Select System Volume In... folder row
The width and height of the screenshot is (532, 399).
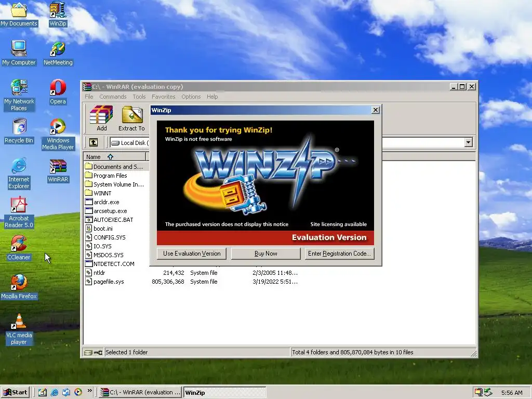pyautogui.click(x=116, y=184)
